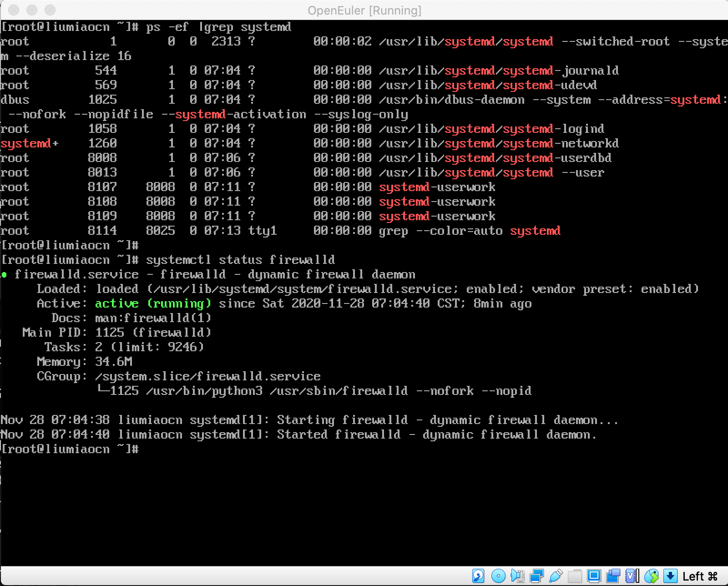Screen dimensions: 728x586
Task: Click the OpenEuler [Running] window title
Action: click(364, 10)
